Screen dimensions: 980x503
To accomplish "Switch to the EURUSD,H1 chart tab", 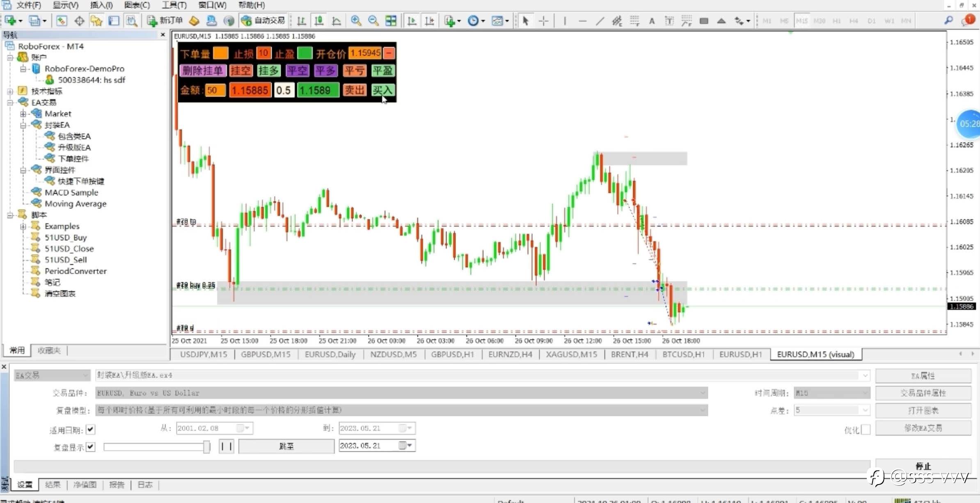I will click(740, 354).
